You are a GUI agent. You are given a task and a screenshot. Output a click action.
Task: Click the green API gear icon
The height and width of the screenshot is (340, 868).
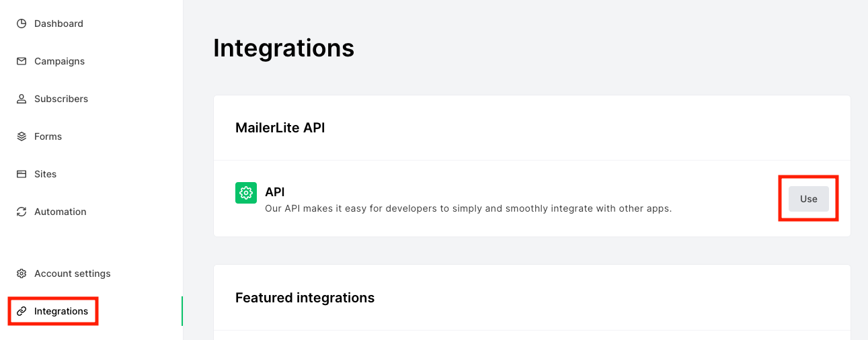coord(246,193)
